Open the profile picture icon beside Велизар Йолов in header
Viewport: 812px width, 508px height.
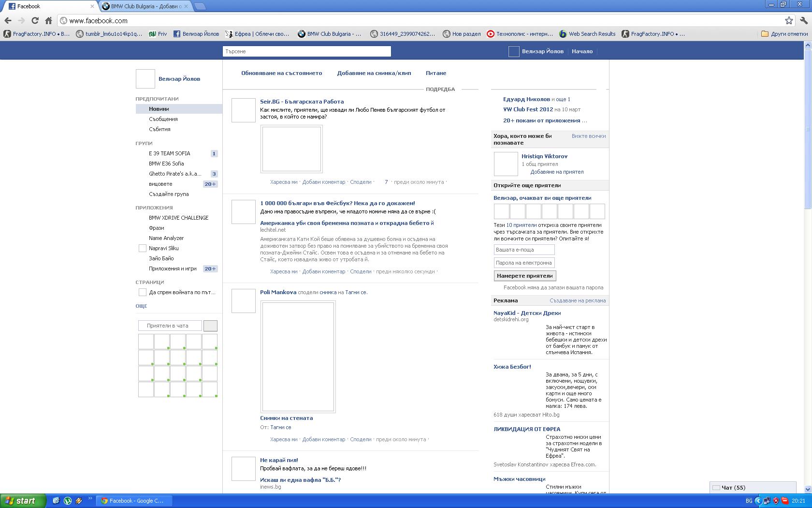(514, 51)
